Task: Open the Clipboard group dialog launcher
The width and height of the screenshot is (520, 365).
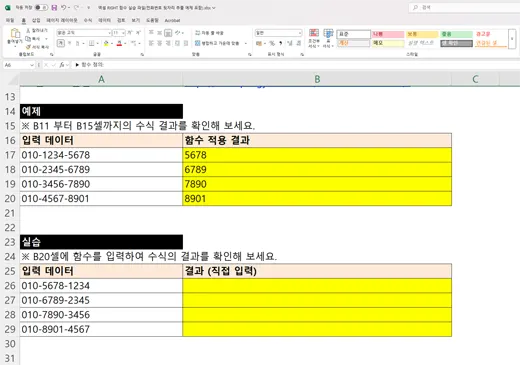Action: (52, 54)
